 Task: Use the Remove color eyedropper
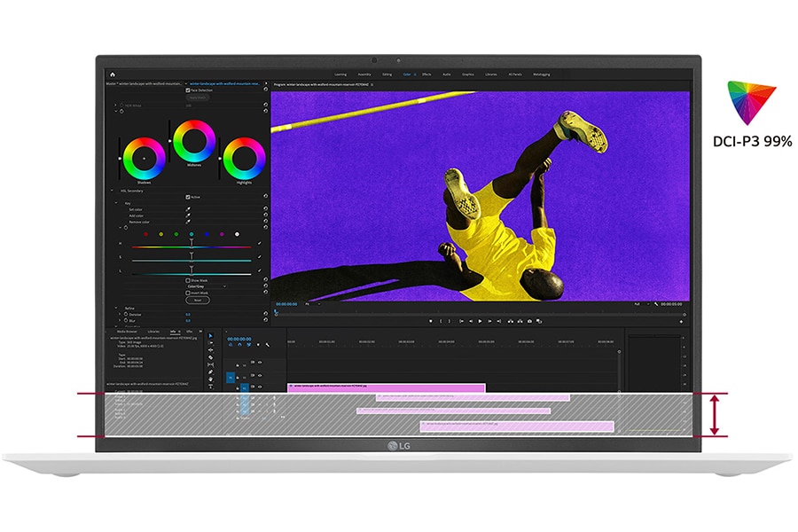[x=188, y=222]
